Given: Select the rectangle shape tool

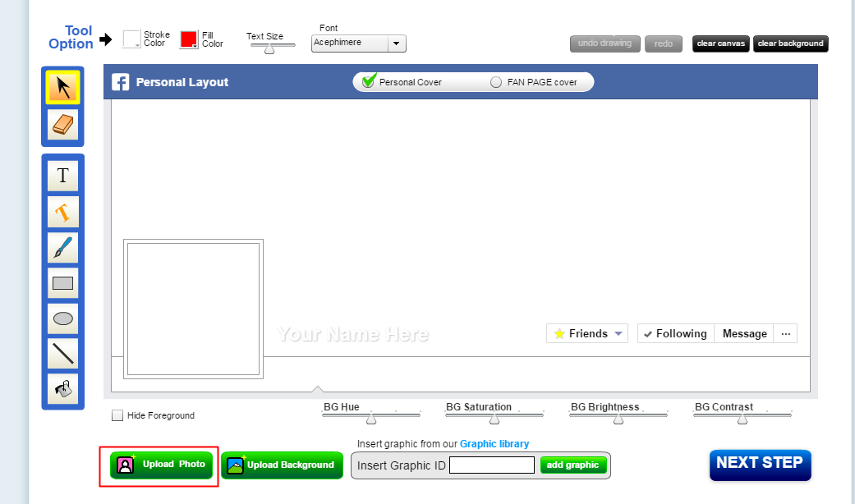Looking at the screenshot, I should tap(62, 283).
